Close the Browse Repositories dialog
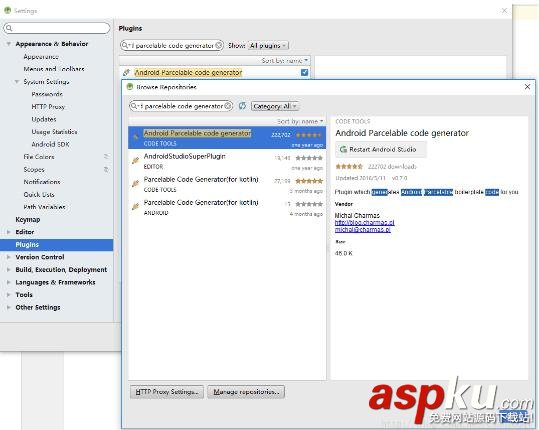 (527, 87)
